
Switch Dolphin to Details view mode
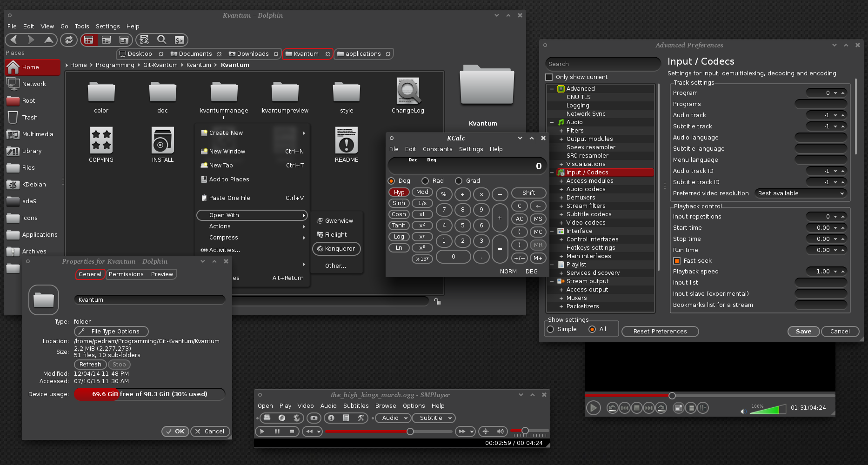pyautogui.click(x=107, y=40)
